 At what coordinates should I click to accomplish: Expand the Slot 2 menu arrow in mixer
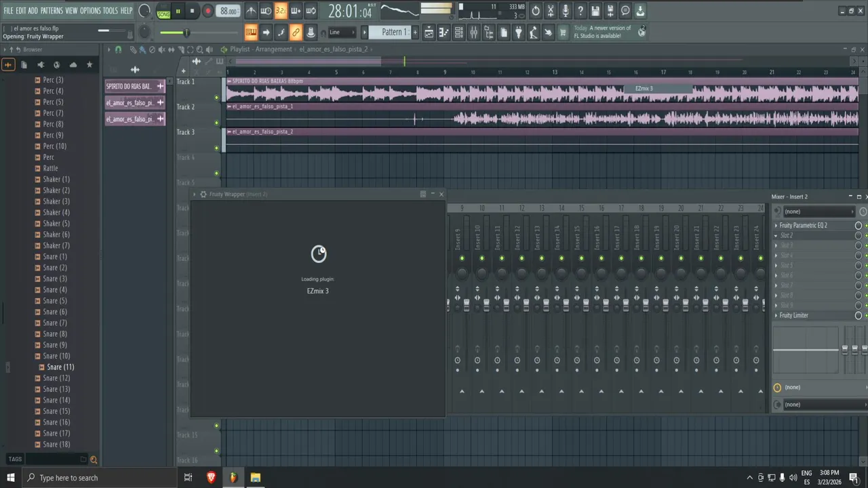(x=776, y=236)
